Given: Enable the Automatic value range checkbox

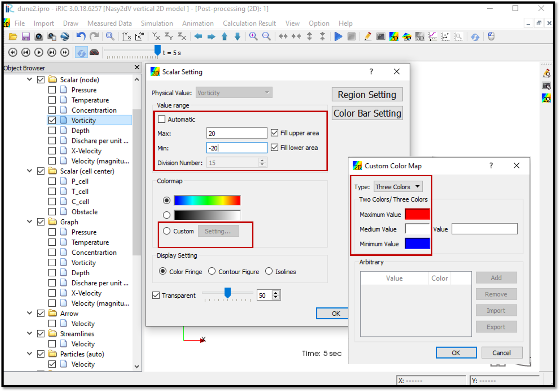Looking at the screenshot, I should coord(162,119).
